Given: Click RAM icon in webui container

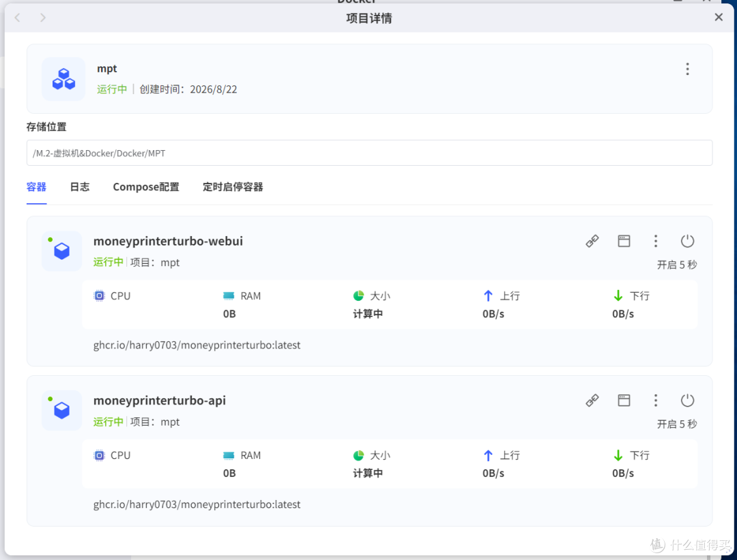Looking at the screenshot, I should pos(229,295).
